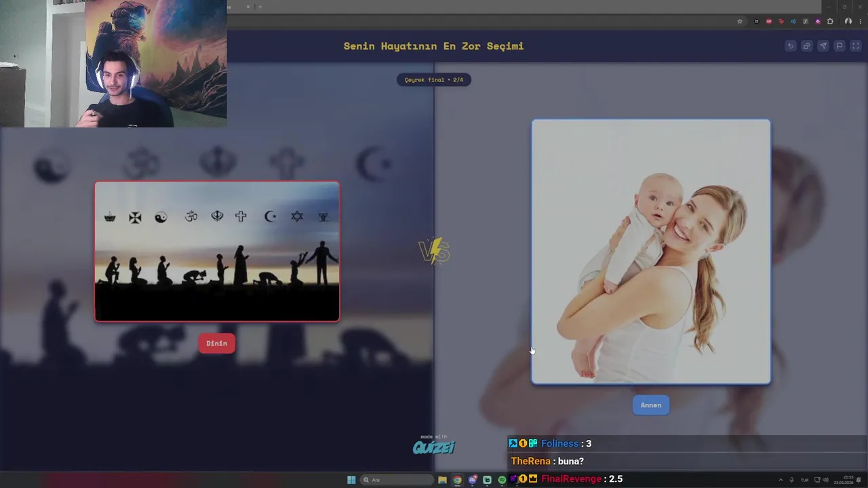Screen dimensions: 868x488
Task: Choose the 'Annen' button
Action: [651, 405]
